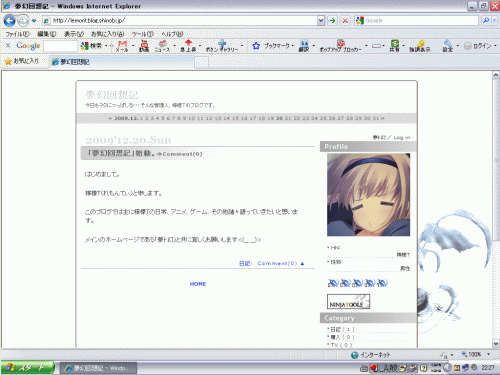Open the ボタンギャラリー toolbar icon

[222, 46]
